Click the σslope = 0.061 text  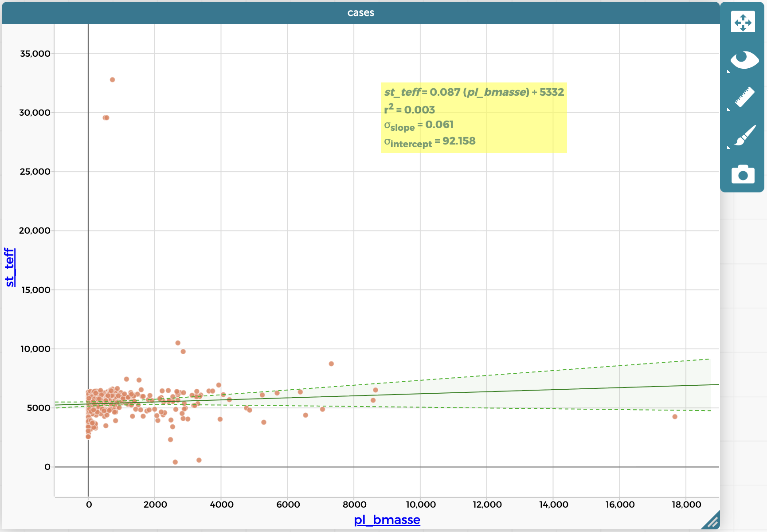coord(419,125)
